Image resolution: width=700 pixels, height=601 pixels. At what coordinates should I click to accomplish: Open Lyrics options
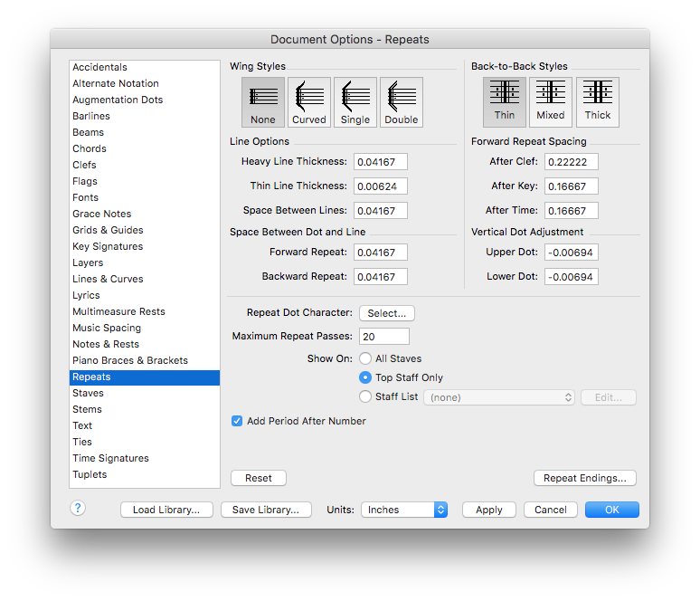point(144,295)
